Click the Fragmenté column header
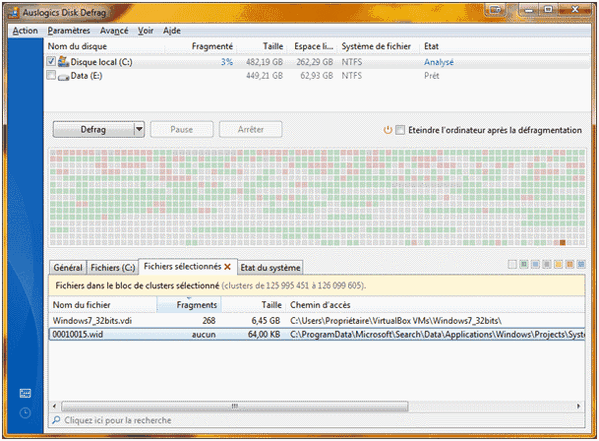 pyautogui.click(x=201, y=46)
